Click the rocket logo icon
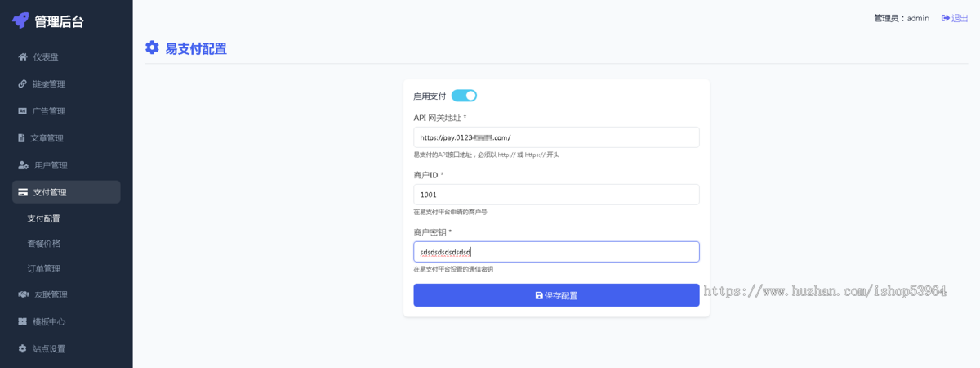 [20, 20]
